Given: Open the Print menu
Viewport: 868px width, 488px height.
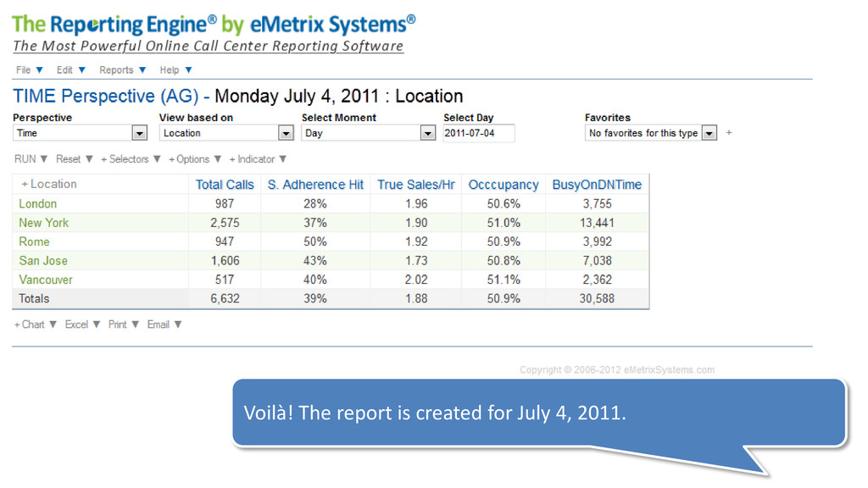Looking at the screenshot, I should (x=124, y=324).
